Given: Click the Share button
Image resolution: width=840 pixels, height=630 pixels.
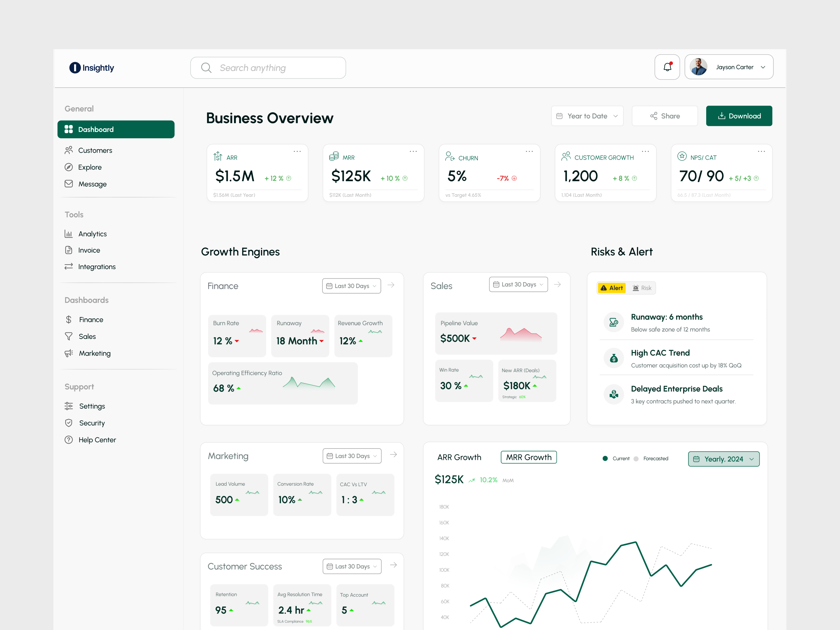Looking at the screenshot, I should pyautogui.click(x=664, y=116).
